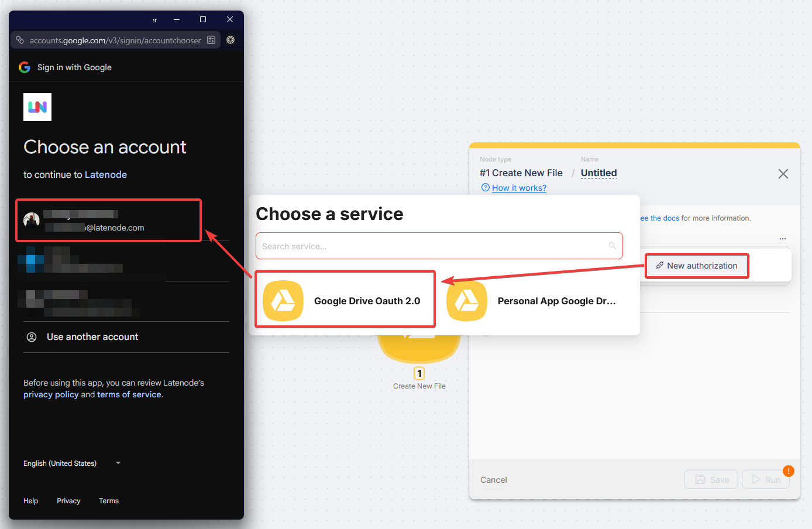Open the three-dot options menu in node panel
This screenshot has height=529, width=812.
783,238
